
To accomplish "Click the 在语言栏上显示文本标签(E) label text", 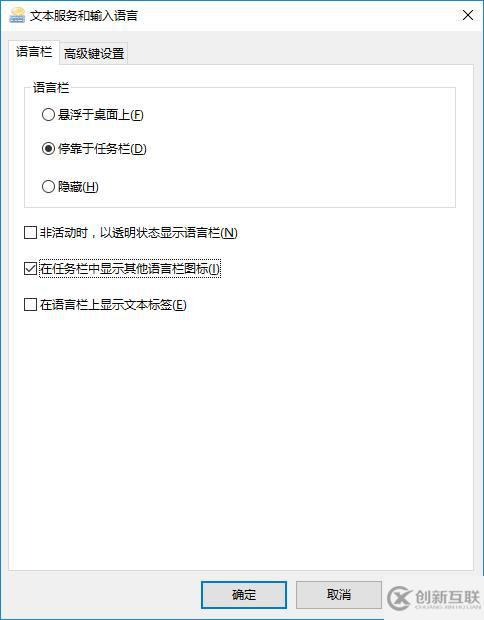I will click(x=113, y=304).
